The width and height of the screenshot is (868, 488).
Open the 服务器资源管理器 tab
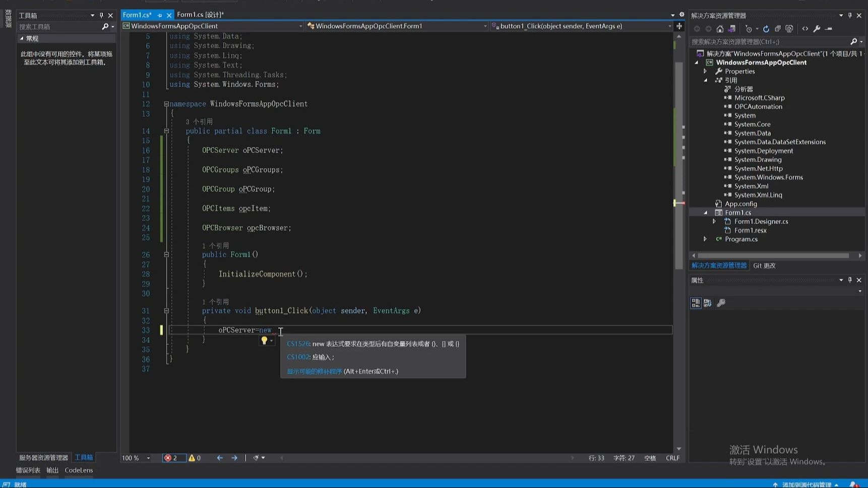coord(43,458)
